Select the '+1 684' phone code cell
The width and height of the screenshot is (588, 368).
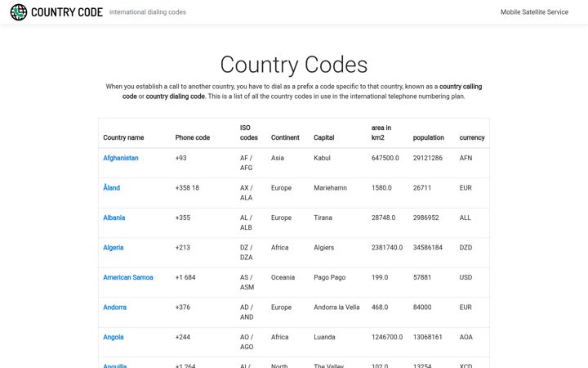click(185, 277)
